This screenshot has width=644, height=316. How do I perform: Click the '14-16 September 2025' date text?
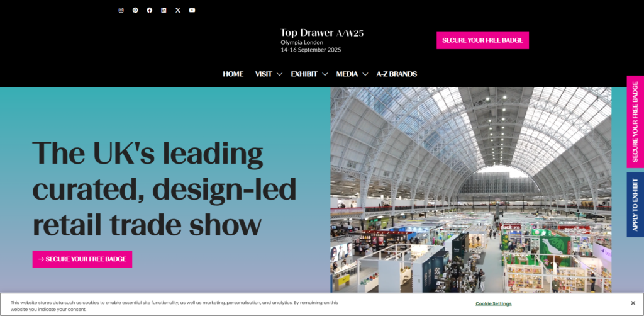(x=311, y=50)
